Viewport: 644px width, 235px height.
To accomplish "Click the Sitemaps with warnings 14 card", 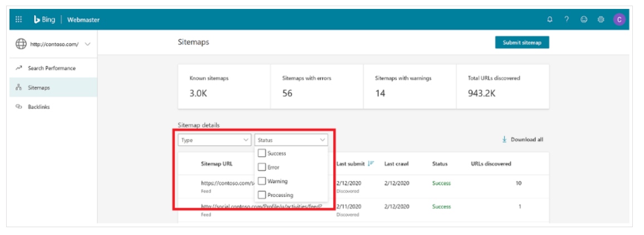I will 409,87.
